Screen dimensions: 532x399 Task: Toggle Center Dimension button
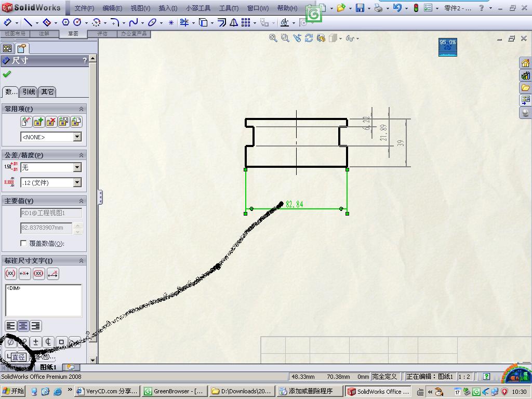[x=25, y=273]
